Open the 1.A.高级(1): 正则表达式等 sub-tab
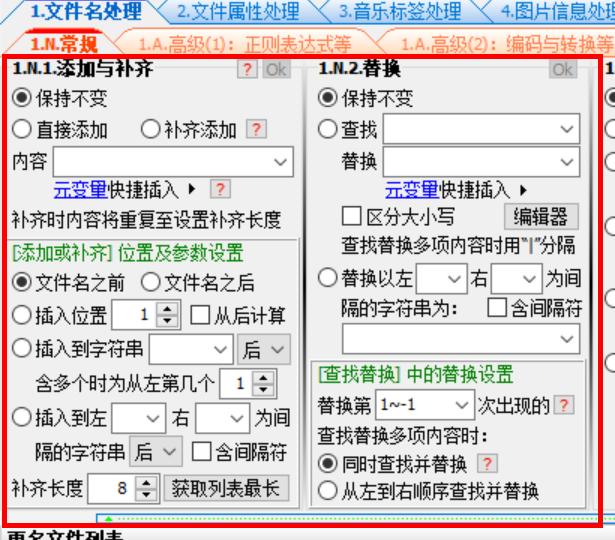Image resolution: width=615 pixels, height=540 pixels. pyautogui.click(x=245, y=45)
